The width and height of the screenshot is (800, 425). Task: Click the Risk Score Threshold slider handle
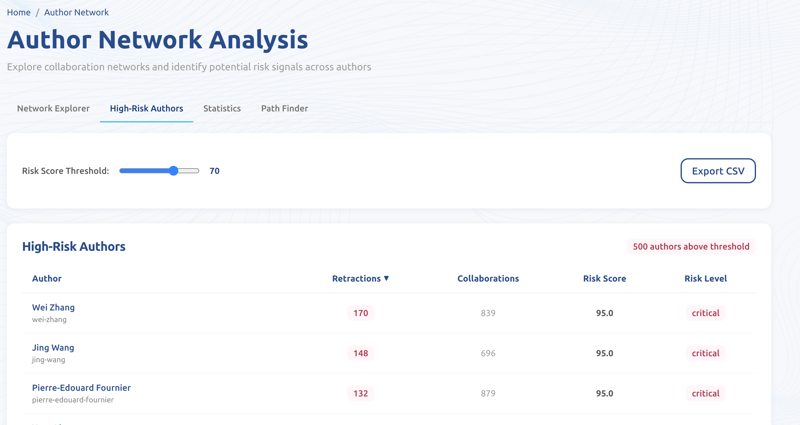click(174, 171)
